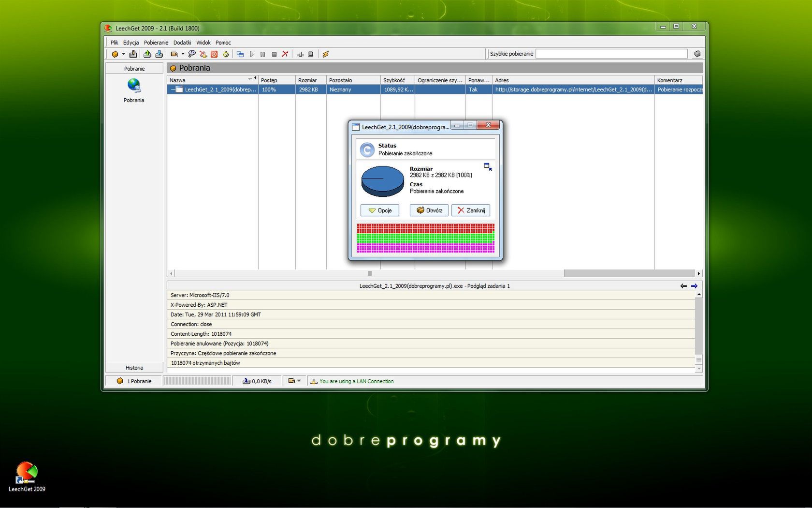The height and width of the screenshot is (508, 812).
Task: Click the Pobrania globe icon in sidebar
Action: (134, 86)
